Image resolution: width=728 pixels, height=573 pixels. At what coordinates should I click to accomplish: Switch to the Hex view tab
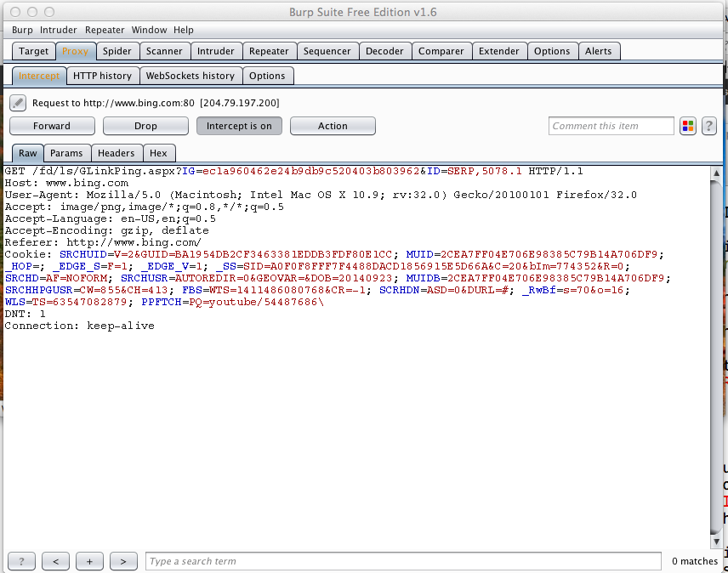pyautogui.click(x=158, y=153)
